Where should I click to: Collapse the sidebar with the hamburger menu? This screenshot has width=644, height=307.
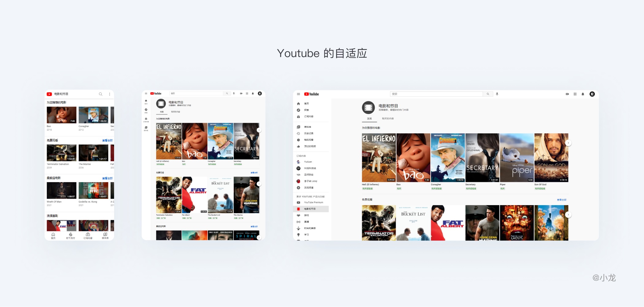tap(298, 94)
